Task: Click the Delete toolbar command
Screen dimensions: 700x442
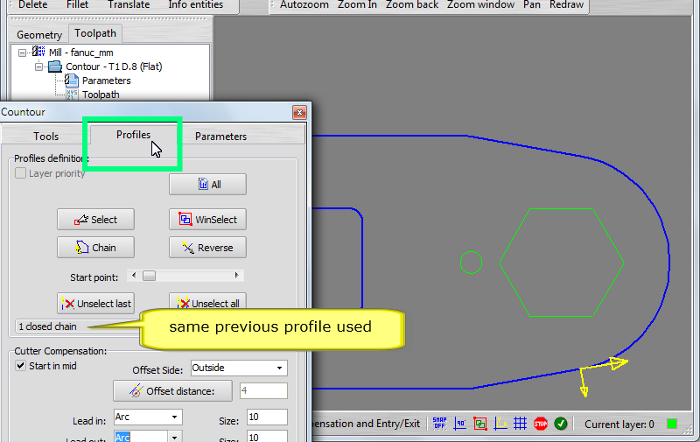Action: point(33,5)
